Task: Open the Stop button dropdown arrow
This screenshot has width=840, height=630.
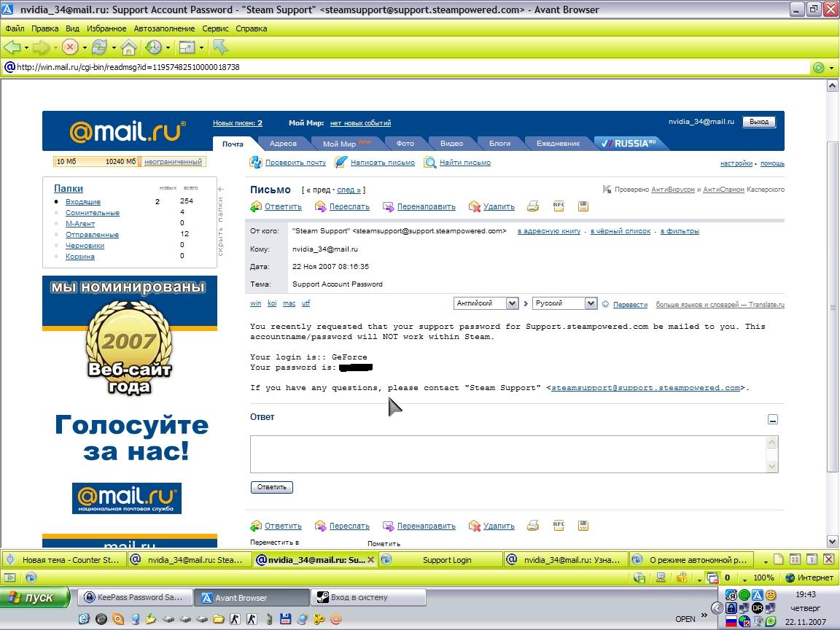Action: (x=85, y=47)
